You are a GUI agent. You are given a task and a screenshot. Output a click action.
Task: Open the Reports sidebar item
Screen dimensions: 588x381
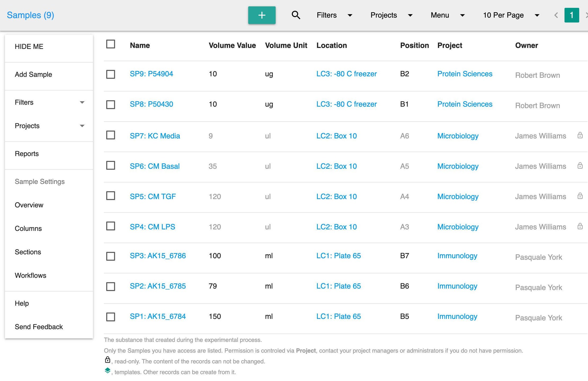click(27, 154)
